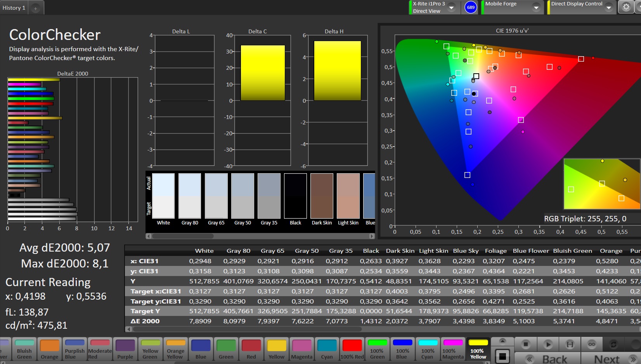Select the 100% Red color patch

[352, 349]
